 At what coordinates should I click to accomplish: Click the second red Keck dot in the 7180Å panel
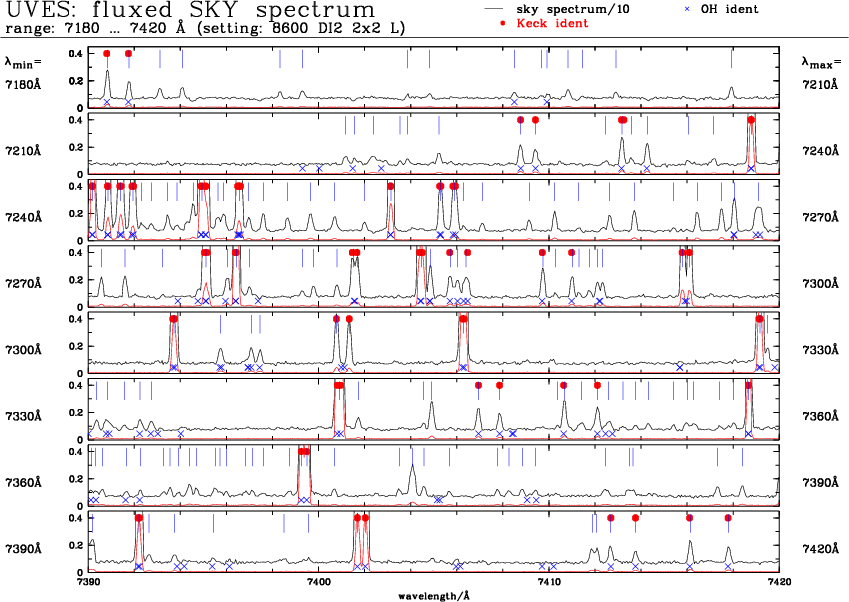click(128, 53)
